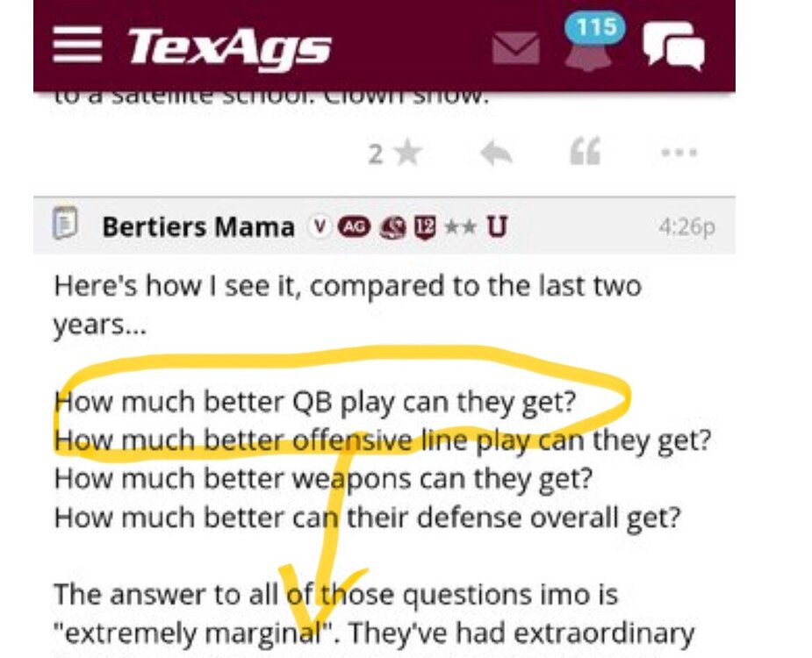Open Bertiers Mama's user profile
This screenshot has width=812, height=658.
(198, 226)
